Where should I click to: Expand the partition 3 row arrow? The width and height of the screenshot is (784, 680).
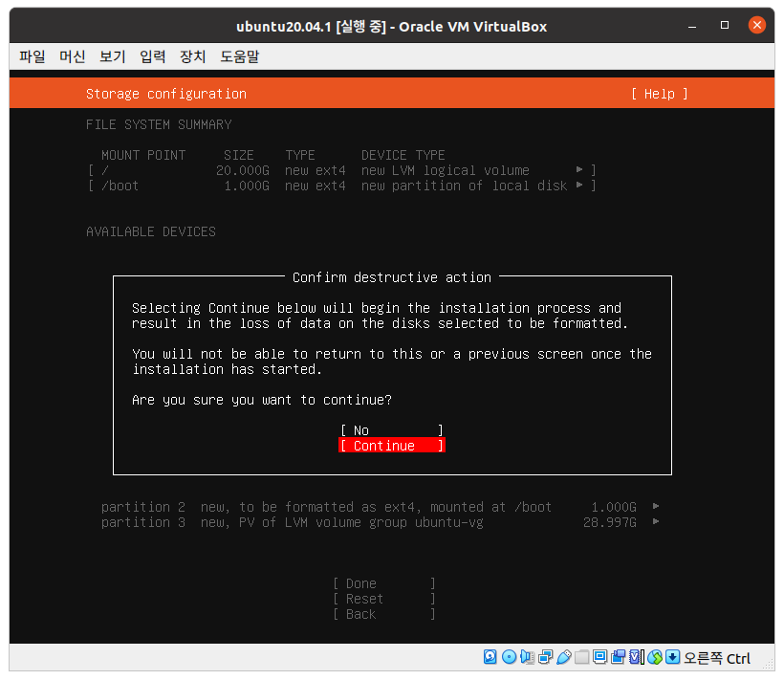tap(656, 521)
